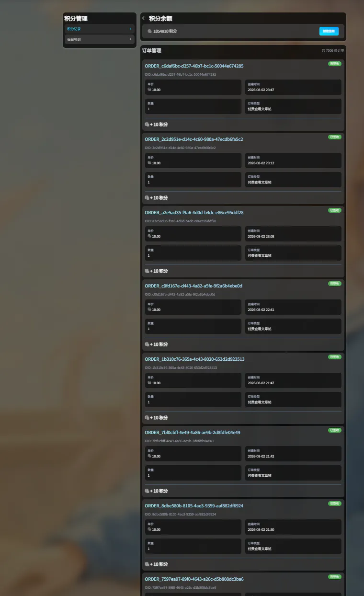Click the 单价 coin icon in order a2e5ad35
Screen dimensions: 364x596
tap(149, 236)
